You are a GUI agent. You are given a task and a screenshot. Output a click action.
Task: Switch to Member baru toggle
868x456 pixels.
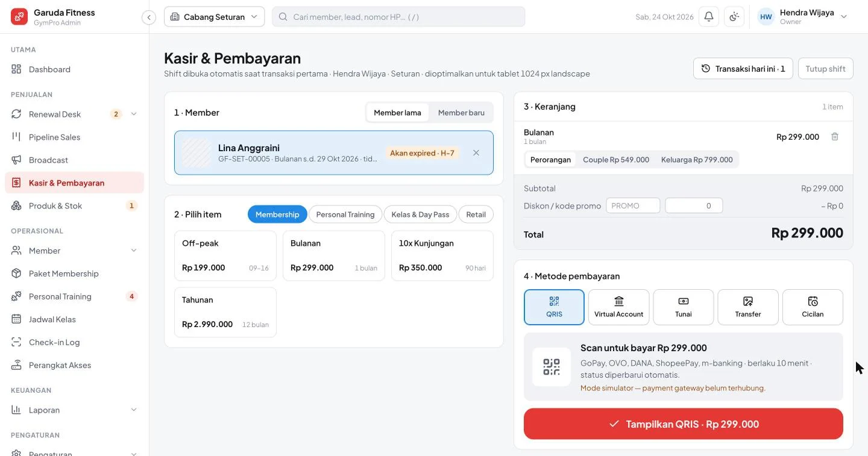click(461, 113)
